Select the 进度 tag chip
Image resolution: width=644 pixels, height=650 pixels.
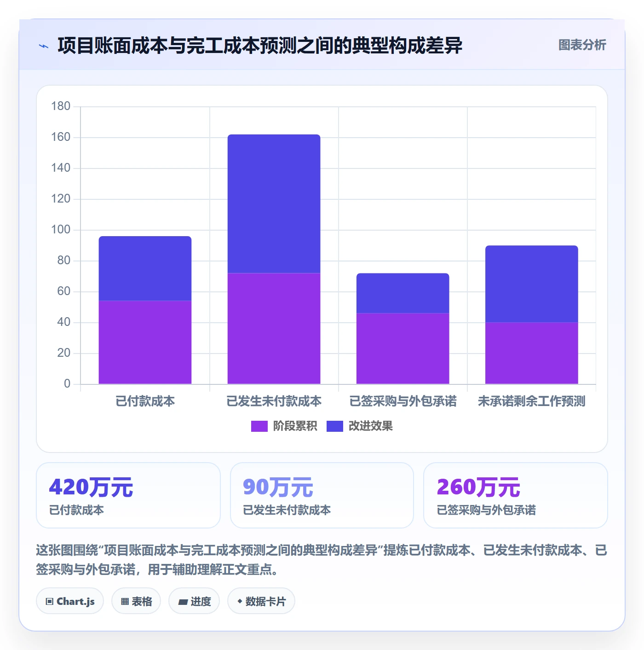[x=194, y=601]
